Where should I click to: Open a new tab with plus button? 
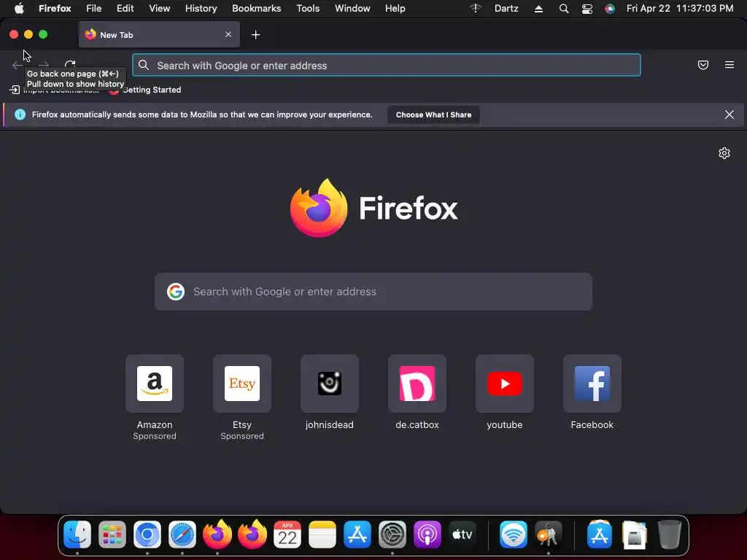[x=256, y=35]
